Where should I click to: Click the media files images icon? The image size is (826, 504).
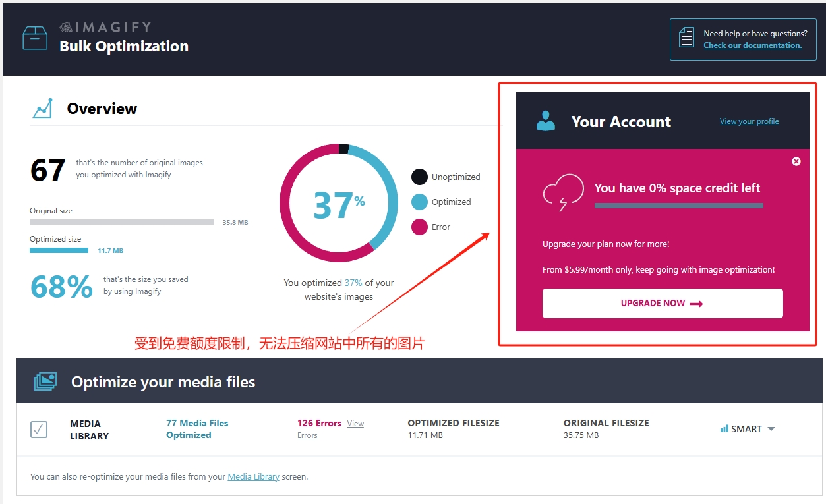coord(45,381)
